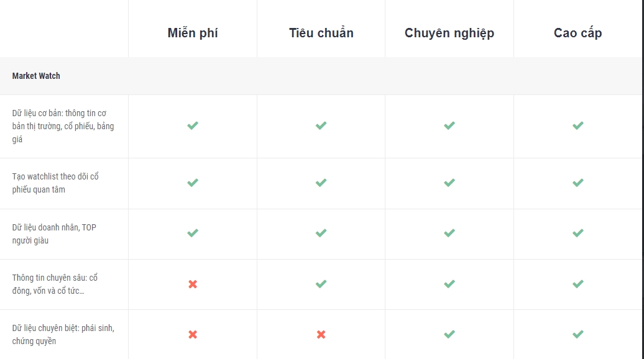
Task: Select the Chuyên nghiệp plan column header
Action: coord(449,33)
